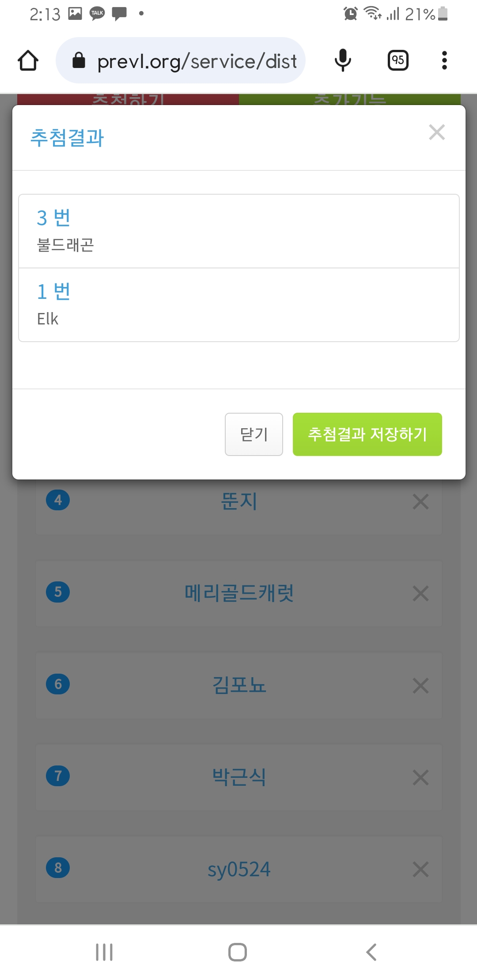Tap the browser home icon
Screen dimensions: 477x980
(28, 60)
